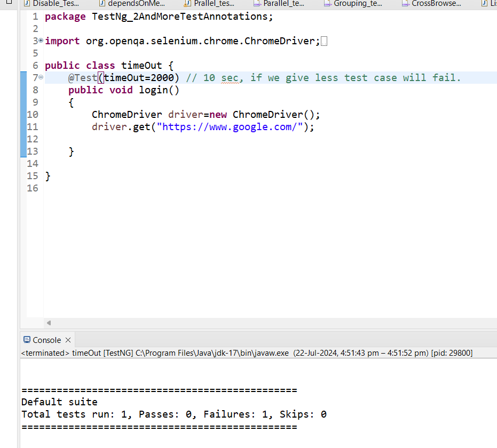Image resolution: width=497 pixels, height=448 pixels.
Task: Place cursor on timeOut=2000 value
Action: pos(139,77)
